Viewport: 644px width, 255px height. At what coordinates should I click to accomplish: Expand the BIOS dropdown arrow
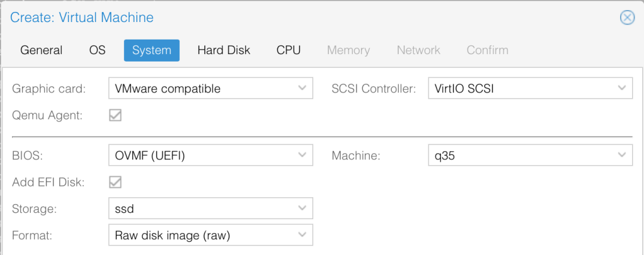point(302,154)
